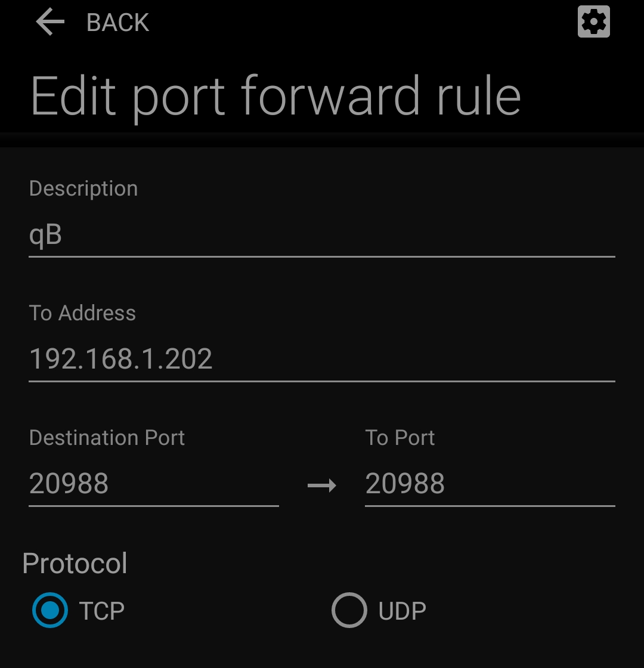Click the underline beneath the Description field
644x668 pixels.
[321, 256]
